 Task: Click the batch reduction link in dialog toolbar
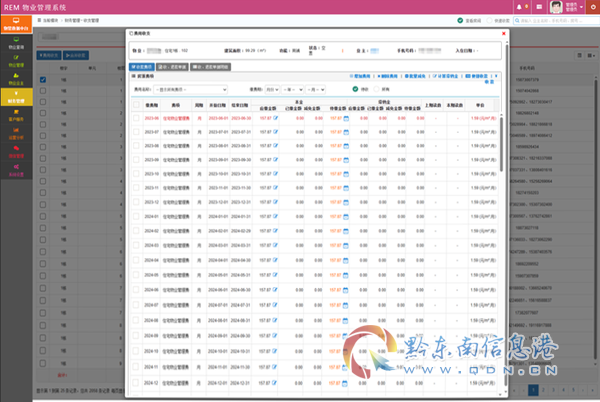415,76
